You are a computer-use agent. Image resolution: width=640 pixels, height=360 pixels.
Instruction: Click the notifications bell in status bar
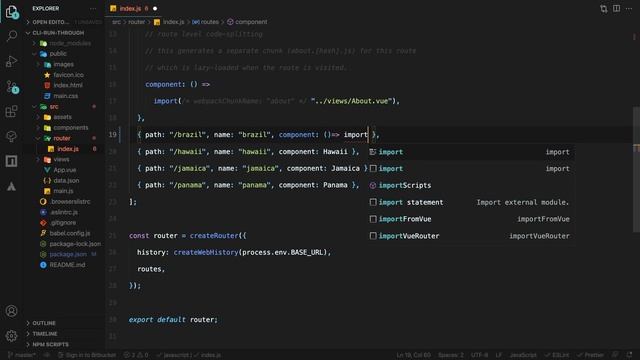coord(629,355)
